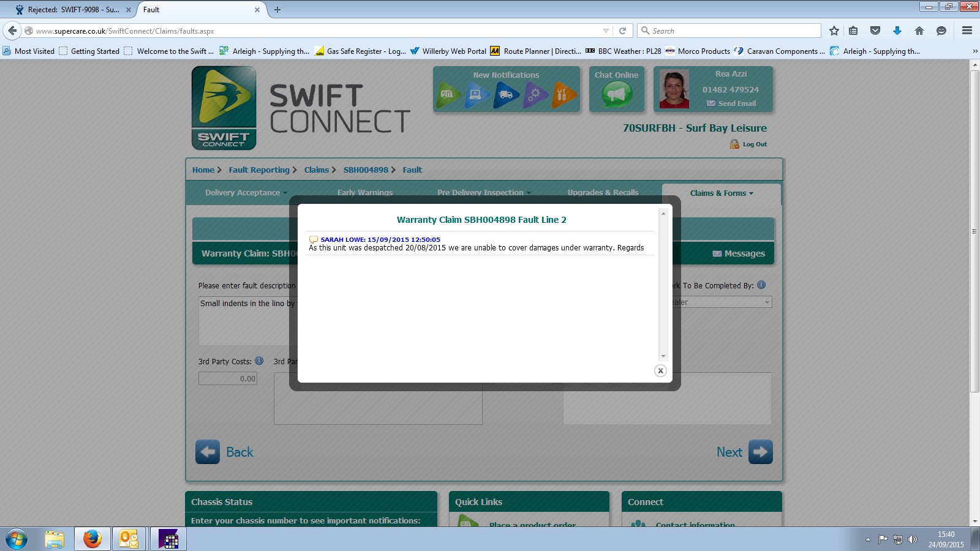The width and height of the screenshot is (980, 551).
Task: Open a new browser tab
Action: [277, 10]
